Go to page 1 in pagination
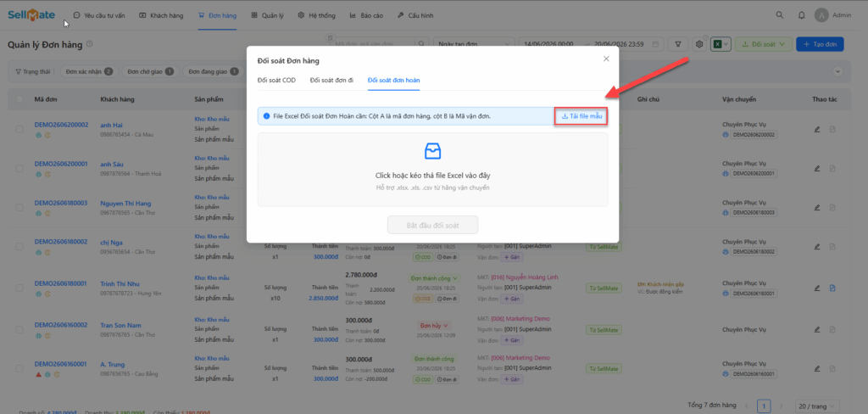Image resolution: width=868 pixels, height=414 pixels. coord(764,406)
